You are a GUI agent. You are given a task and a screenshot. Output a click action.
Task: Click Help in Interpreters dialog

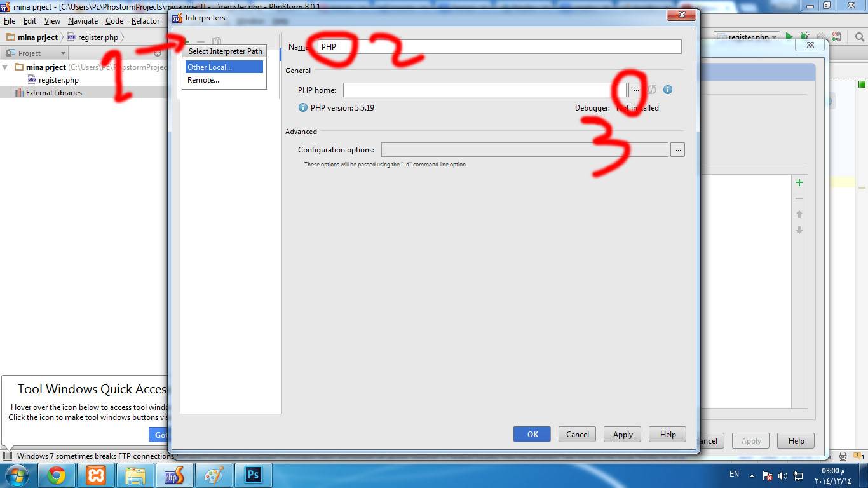(668, 434)
